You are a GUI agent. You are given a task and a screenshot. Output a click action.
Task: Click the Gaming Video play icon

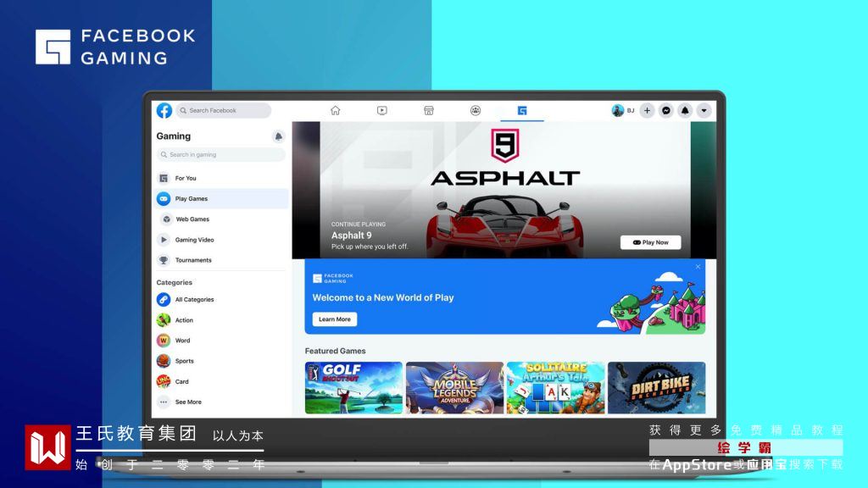(164, 240)
